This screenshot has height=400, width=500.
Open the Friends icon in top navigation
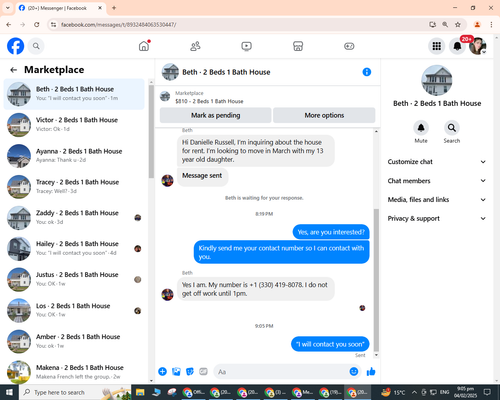tap(195, 46)
